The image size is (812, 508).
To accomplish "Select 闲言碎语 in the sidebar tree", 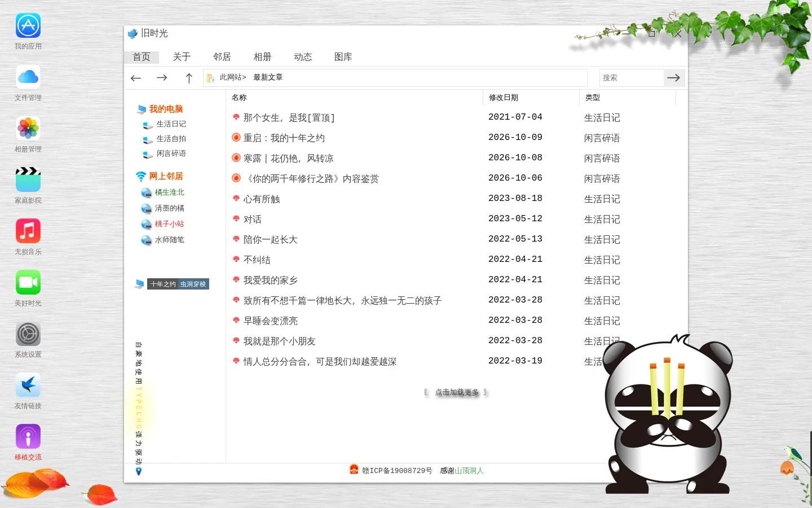I will pos(171,154).
